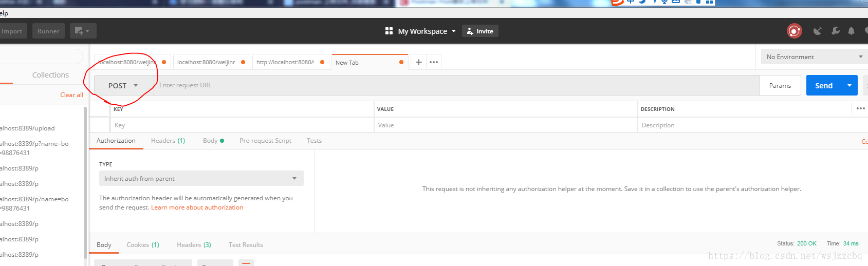Click the Time: 34 ms text
The image size is (868, 266).
tap(843, 243)
